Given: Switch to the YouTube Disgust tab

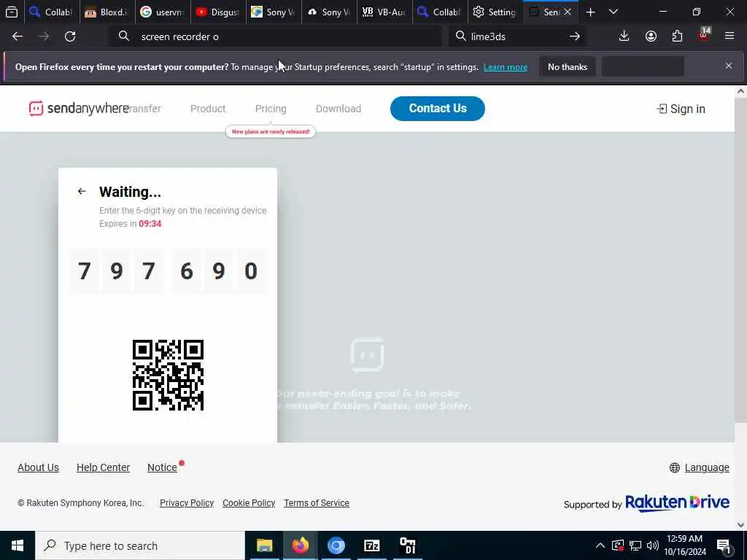Looking at the screenshot, I should tap(218, 12).
